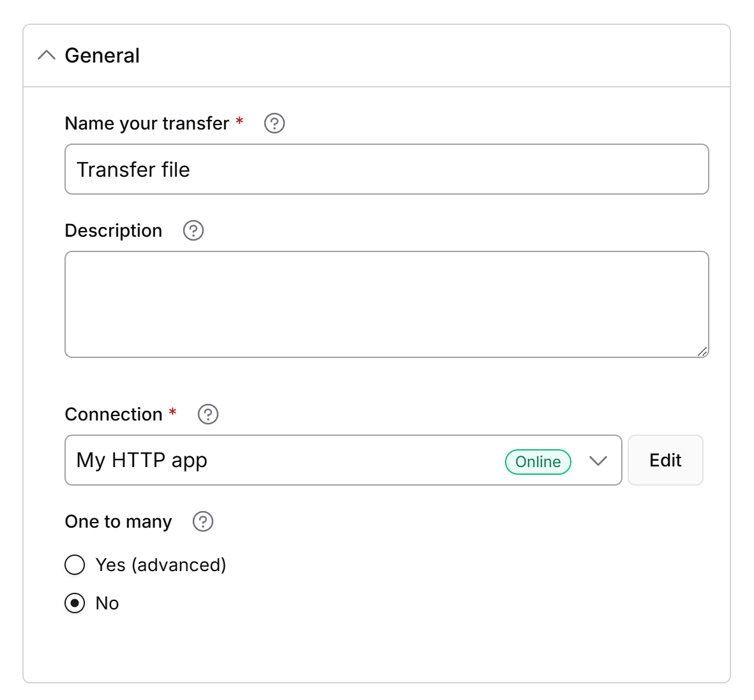
Task: Focus the empty Description text area
Action: [x=387, y=304]
